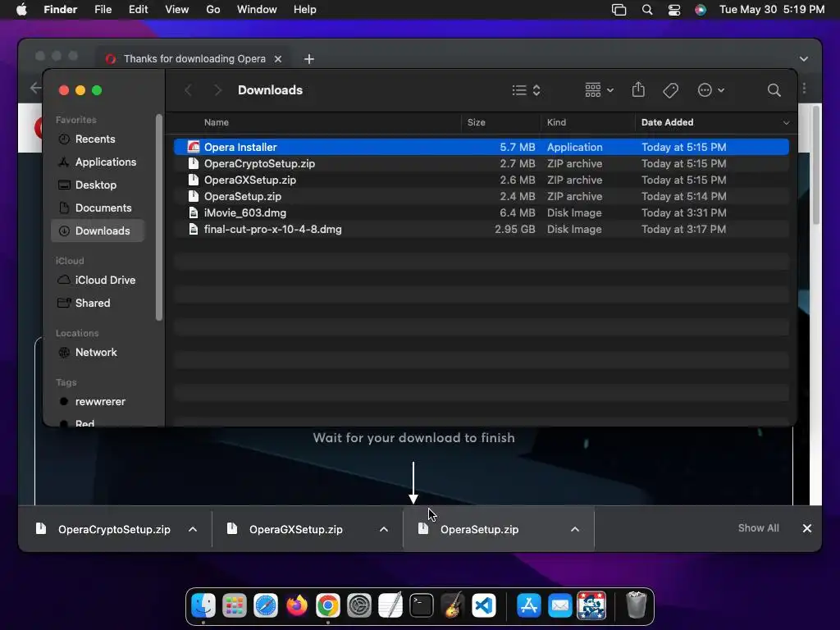Click the Opera Installer app icon
The image size is (840, 630).
194,147
